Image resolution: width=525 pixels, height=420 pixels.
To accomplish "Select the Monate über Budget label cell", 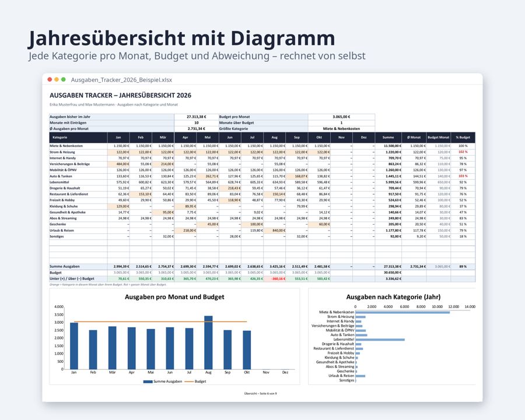I will [x=263, y=123].
